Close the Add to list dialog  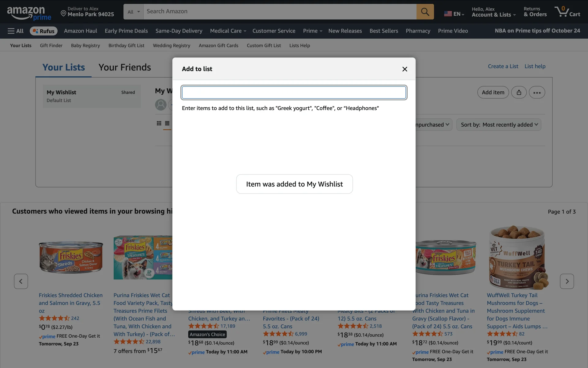(x=405, y=69)
